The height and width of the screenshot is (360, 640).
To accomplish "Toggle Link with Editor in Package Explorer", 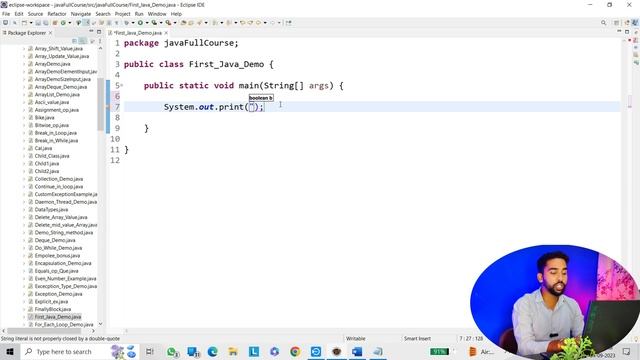I will tap(82, 41).
